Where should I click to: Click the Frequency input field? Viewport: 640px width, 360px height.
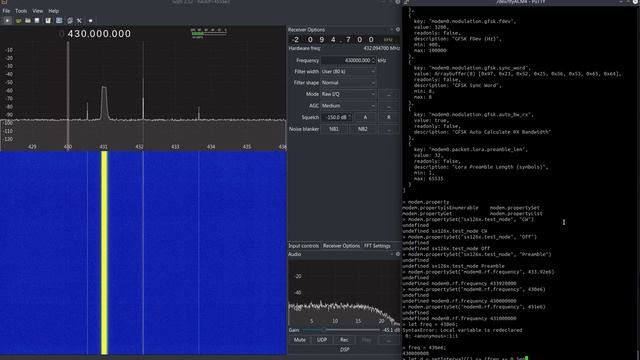pyautogui.click(x=348, y=60)
